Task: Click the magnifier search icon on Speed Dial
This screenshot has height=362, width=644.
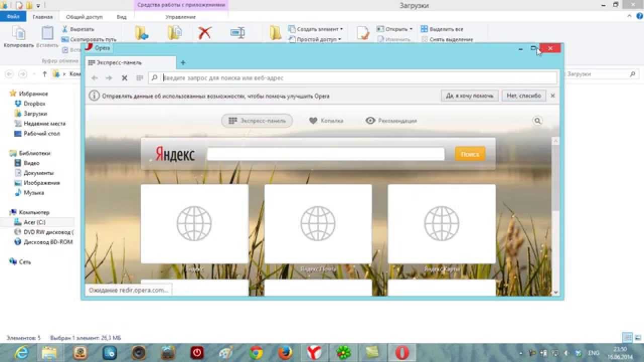Action: pyautogui.click(x=538, y=121)
